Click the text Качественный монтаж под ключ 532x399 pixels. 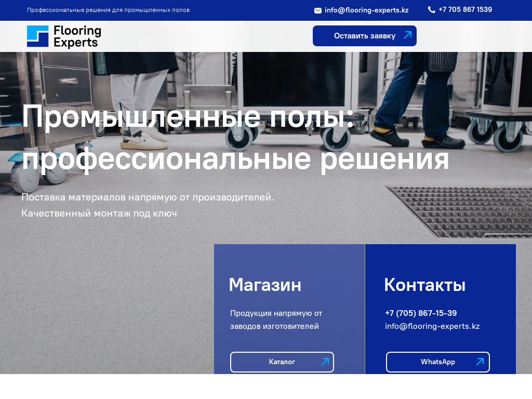click(x=99, y=214)
